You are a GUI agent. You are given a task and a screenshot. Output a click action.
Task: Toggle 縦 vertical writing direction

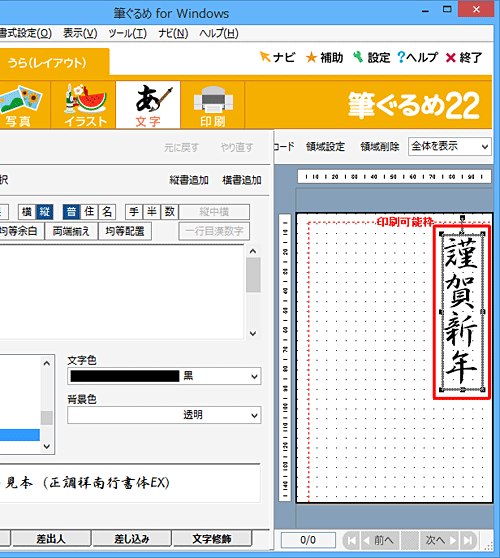(44, 212)
